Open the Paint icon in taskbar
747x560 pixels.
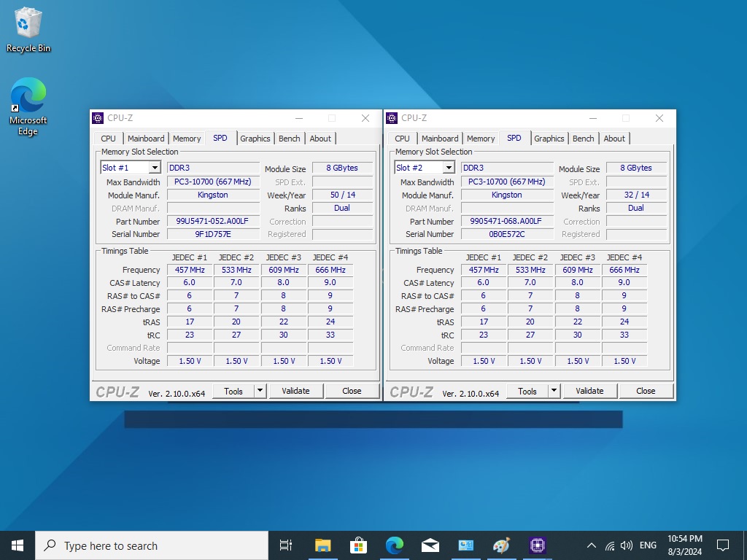click(x=501, y=545)
